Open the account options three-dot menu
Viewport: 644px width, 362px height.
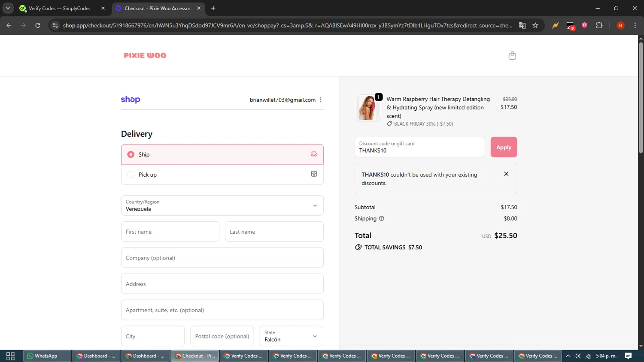[x=321, y=100]
